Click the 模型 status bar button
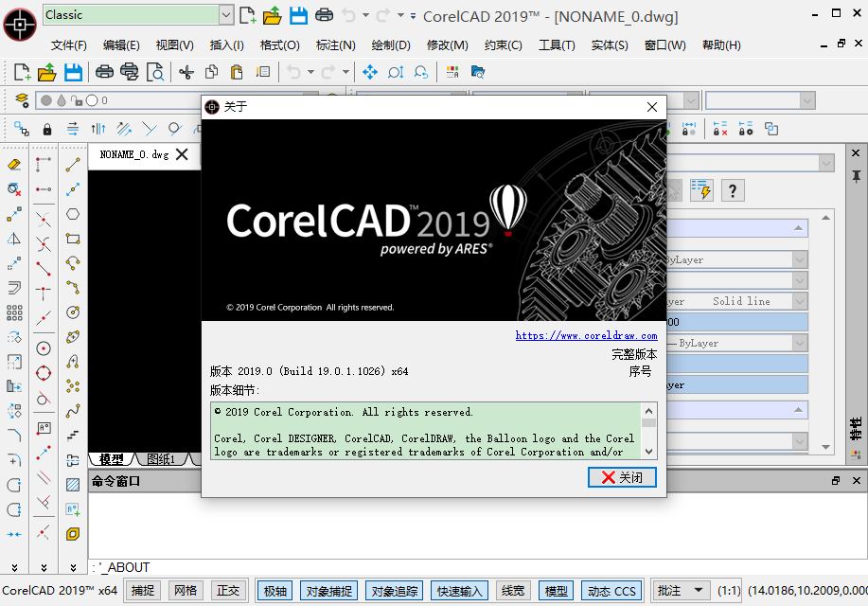Image resolution: width=868 pixels, height=606 pixels. point(557,591)
